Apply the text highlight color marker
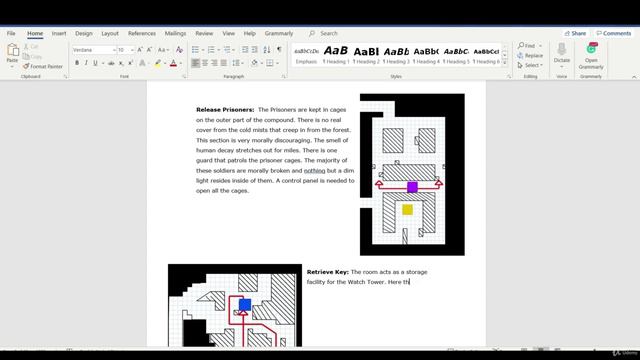Screen dimensions: 640x360 [158, 63]
